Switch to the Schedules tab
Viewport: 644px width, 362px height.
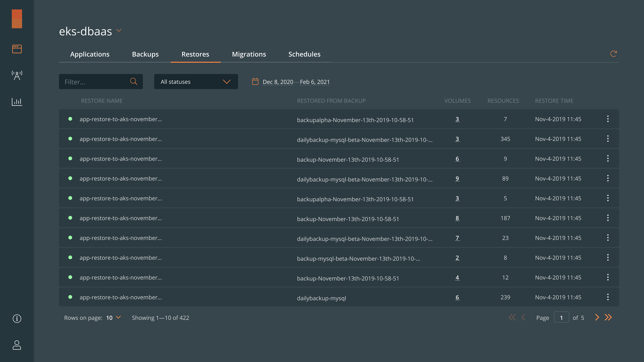(x=304, y=54)
